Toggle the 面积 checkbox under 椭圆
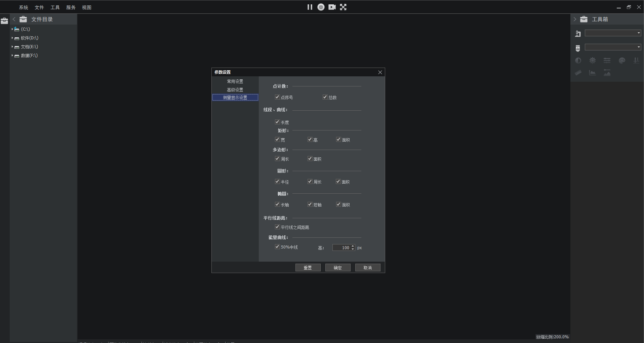 point(338,204)
